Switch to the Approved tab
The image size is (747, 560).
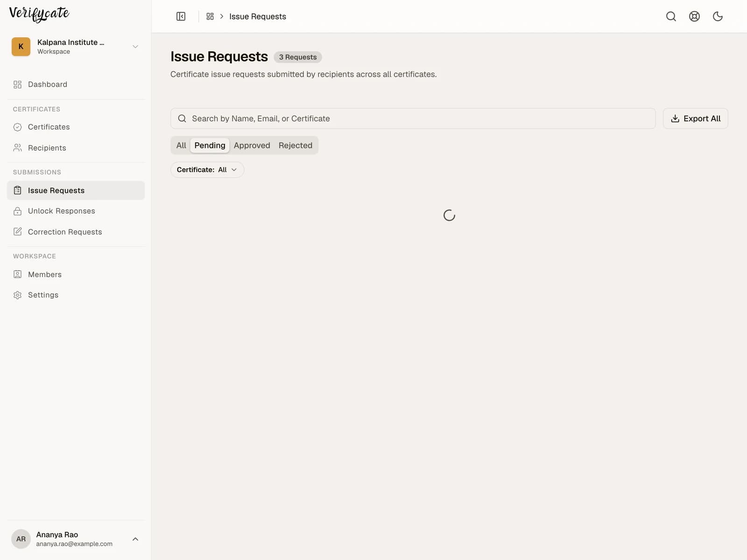coord(252,145)
